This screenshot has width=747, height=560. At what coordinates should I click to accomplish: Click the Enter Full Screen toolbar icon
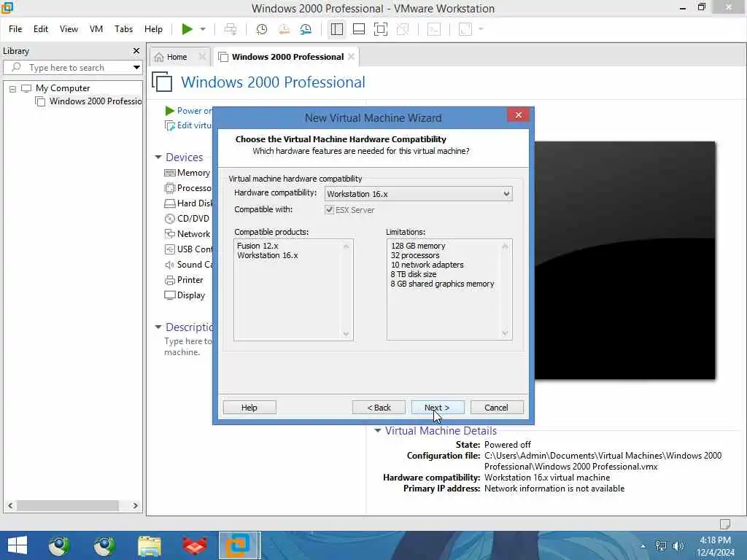(381, 29)
